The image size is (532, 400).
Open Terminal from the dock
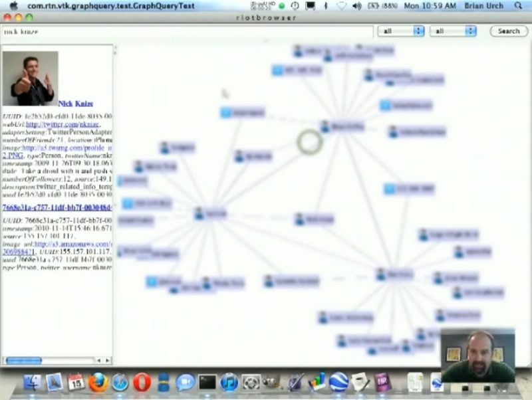point(207,382)
